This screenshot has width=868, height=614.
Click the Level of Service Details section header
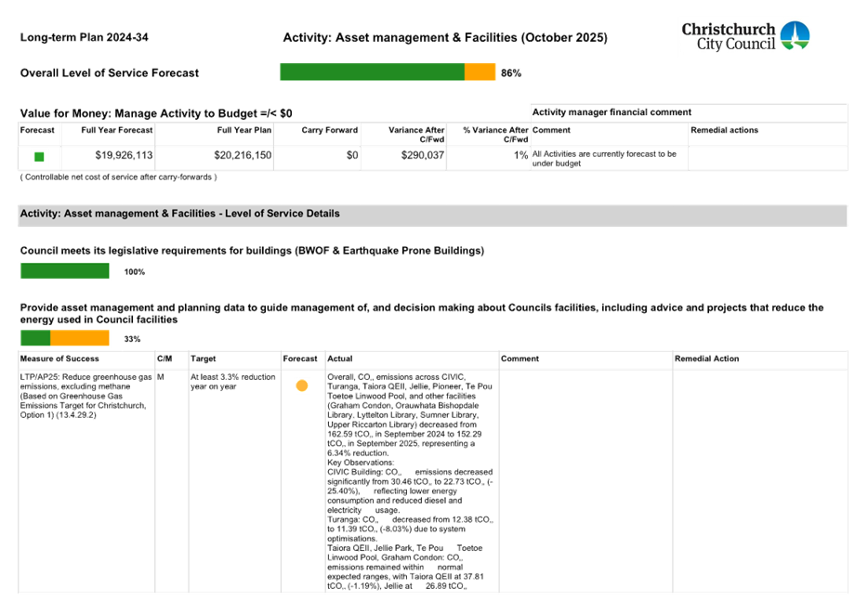(179, 214)
